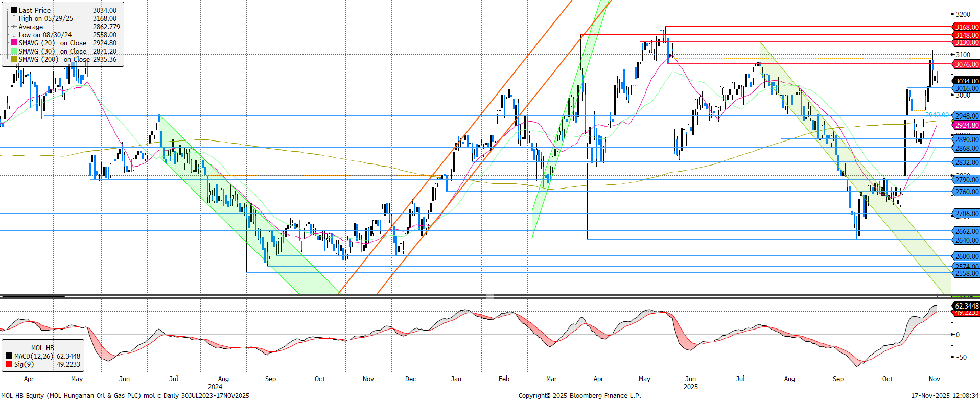Viewport: 980px width, 400px height.
Task: Select the green SMAVG (30) swatch
Action: coord(14,51)
